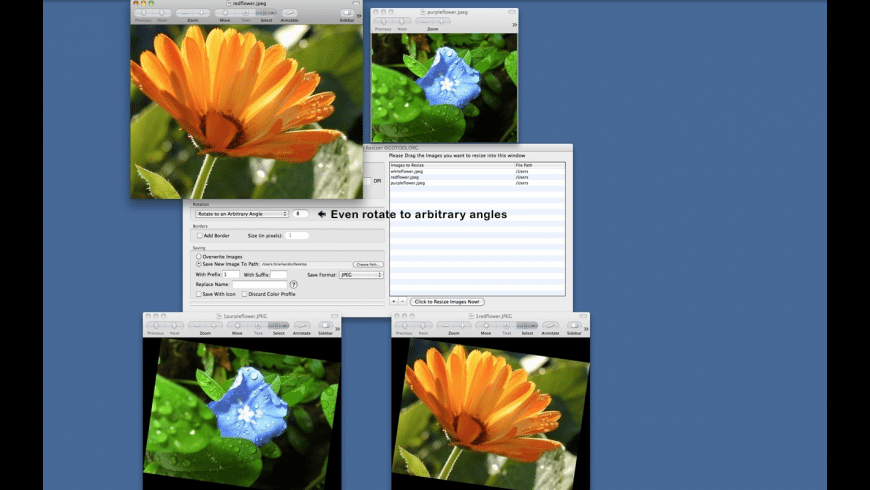Check the Save With Icon option

198,294
